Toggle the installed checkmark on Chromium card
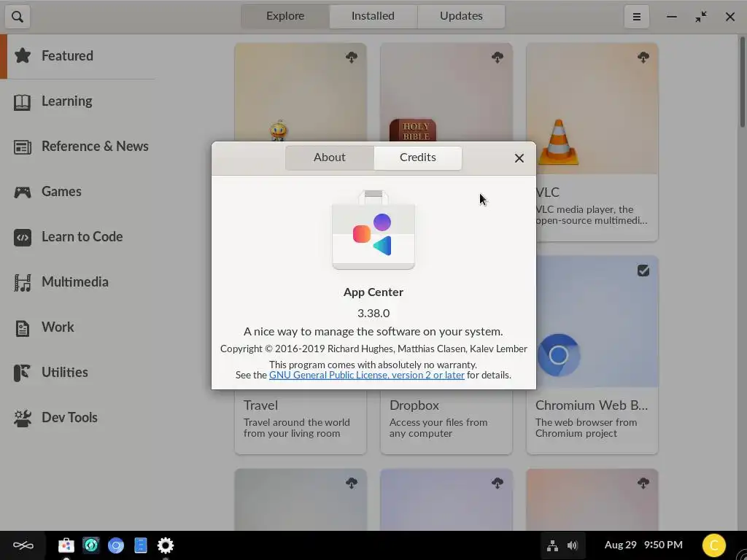Screen dimensions: 747x560 pos(643,271)
